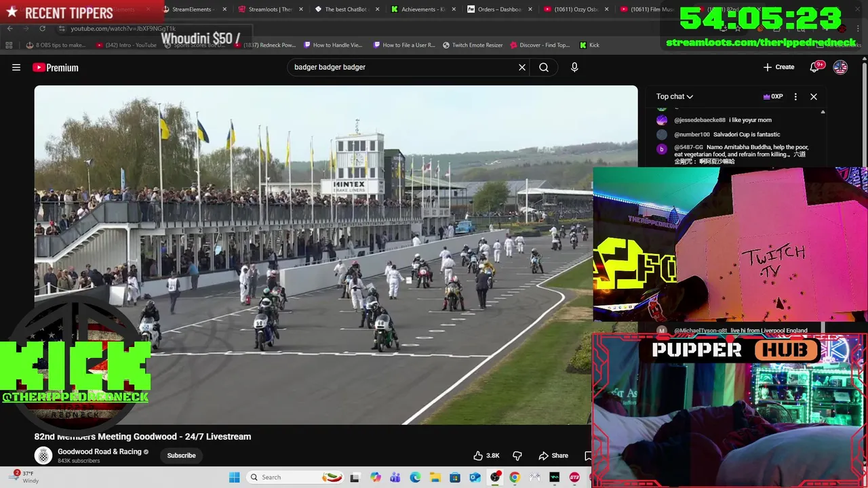Click the Goodwood livestream video player
This screenshot has height=488, width=868.
[x=336, y=255]
